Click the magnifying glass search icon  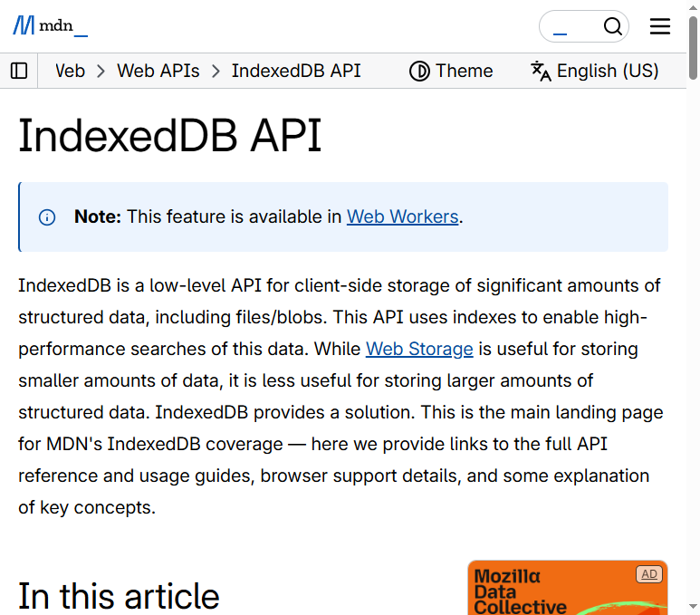(x=613, y=26)
